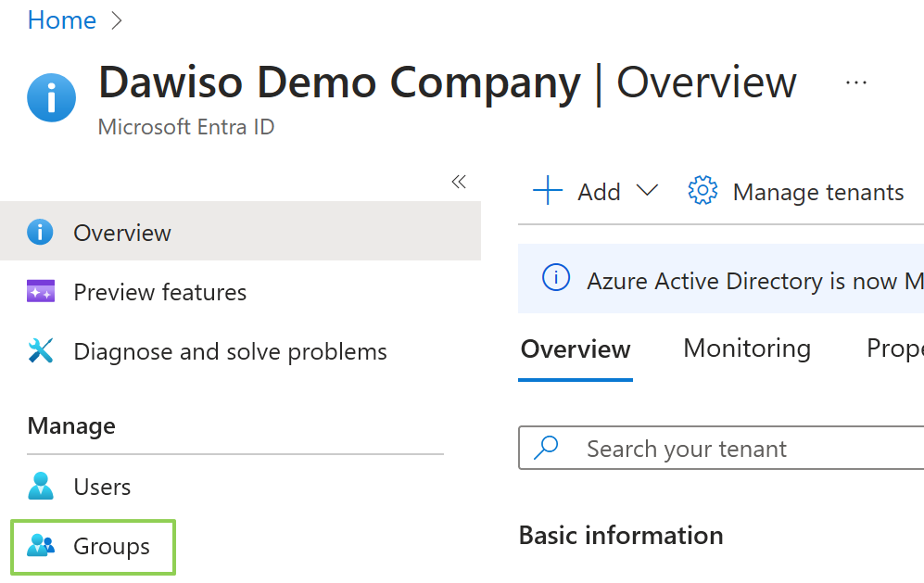Click the magnifier icon in tenant search
The image size is (924, 583).
(x=547, y=448)
